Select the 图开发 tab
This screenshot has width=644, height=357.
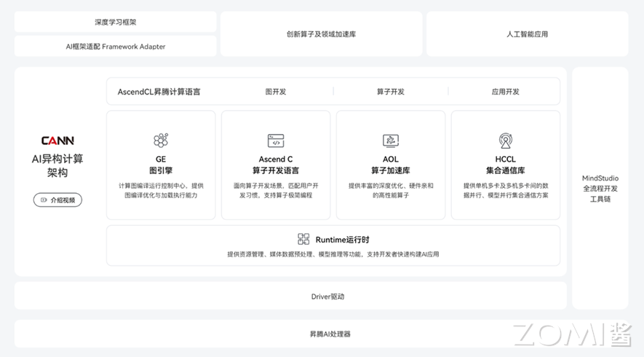276,91
